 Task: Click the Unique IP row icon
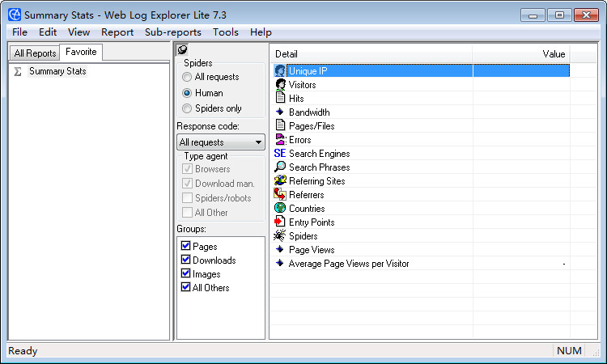(x=280, y=71)
